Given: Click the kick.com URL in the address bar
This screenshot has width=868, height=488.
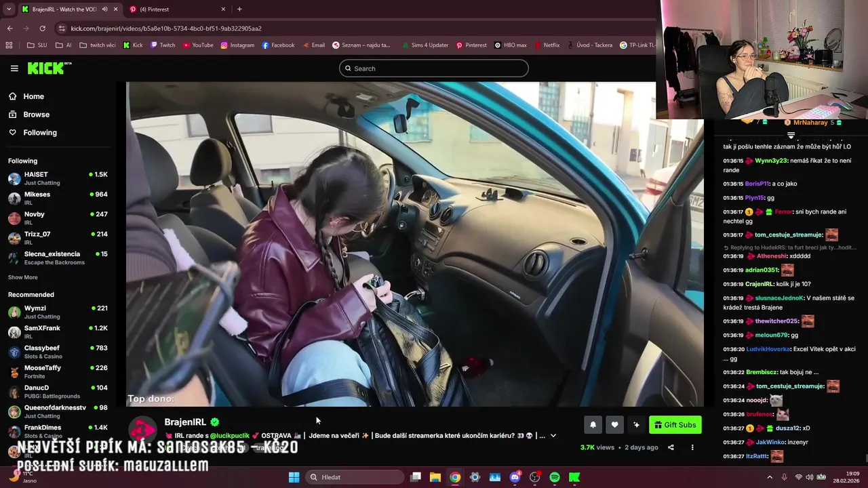Looking at the screenshot, I should click(166, 28).
